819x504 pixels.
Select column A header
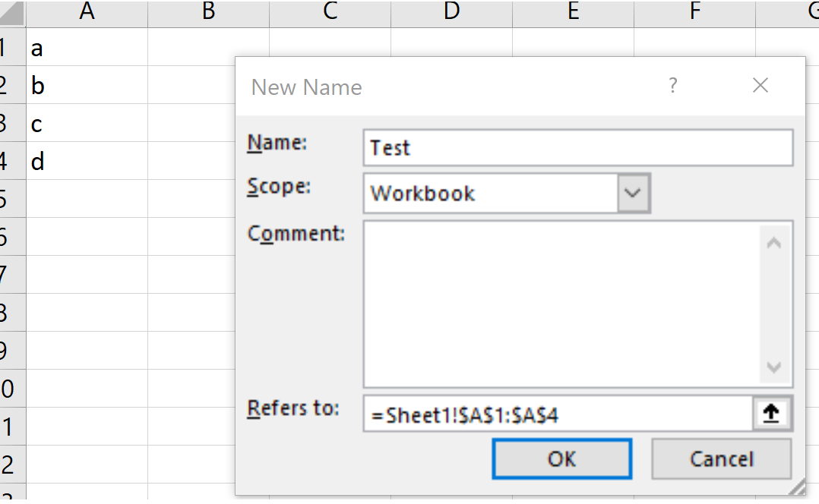(x=87, y=11)
